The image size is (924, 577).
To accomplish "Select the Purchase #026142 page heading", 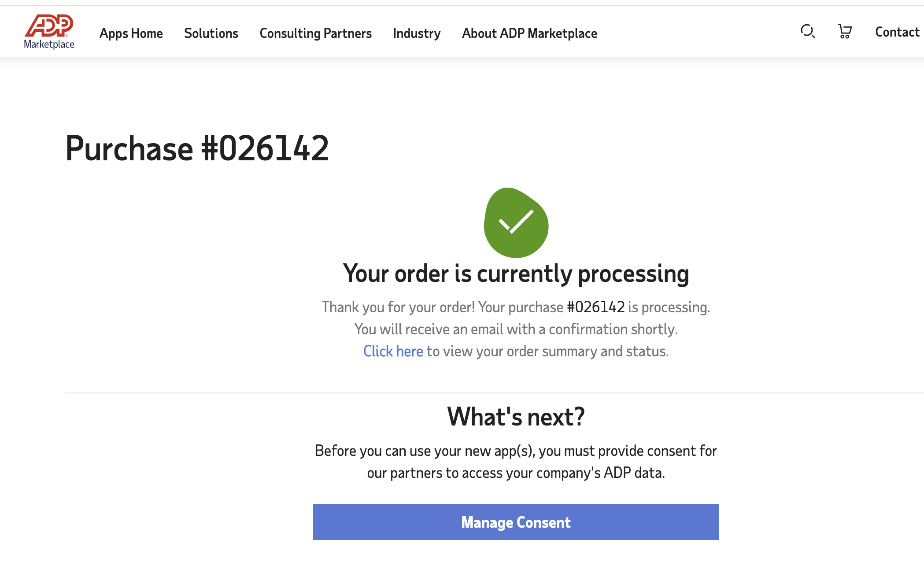I will pos(197,148).
